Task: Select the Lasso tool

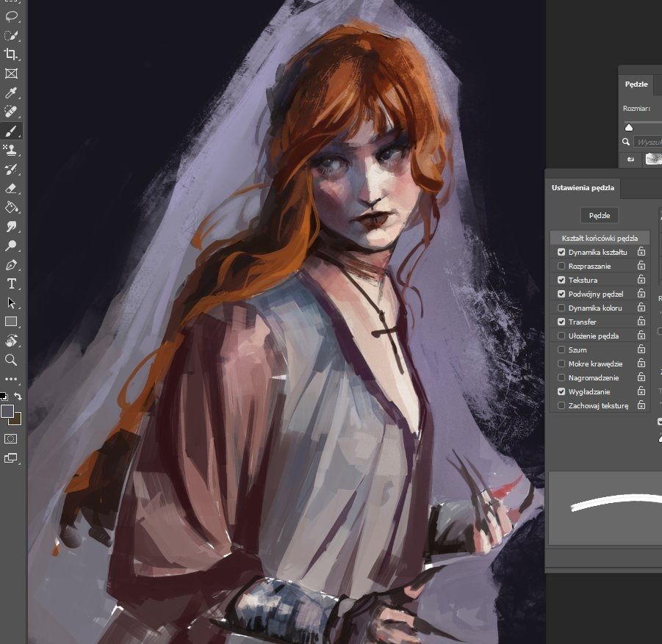Action: [x=11, y=16]
